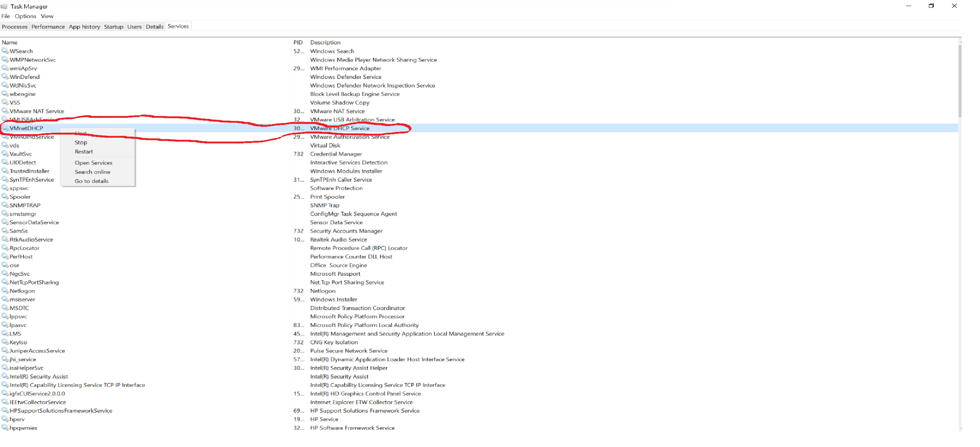The image size is (980, 447).
Task: Switch to the App history tab
Action: (84, 27)
